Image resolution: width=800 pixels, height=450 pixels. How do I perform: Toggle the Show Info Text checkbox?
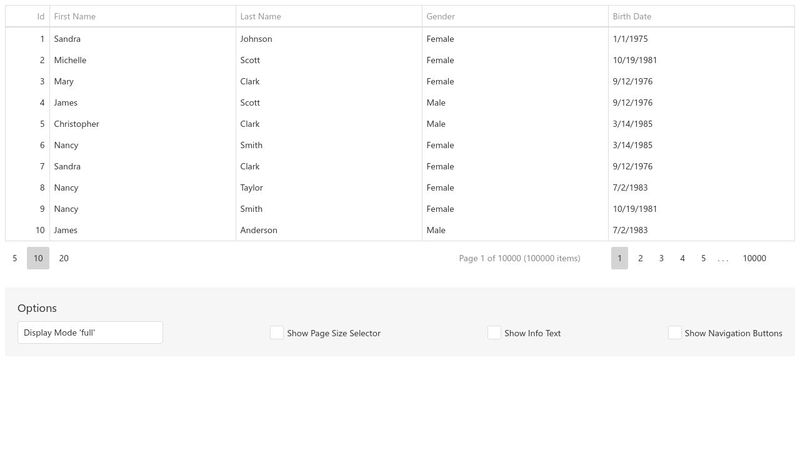(494, 333)
